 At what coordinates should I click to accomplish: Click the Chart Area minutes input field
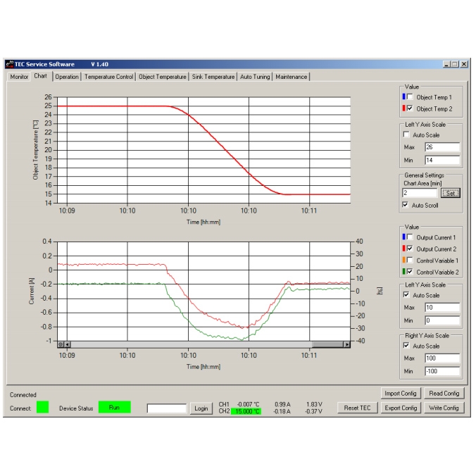[420, 193]
